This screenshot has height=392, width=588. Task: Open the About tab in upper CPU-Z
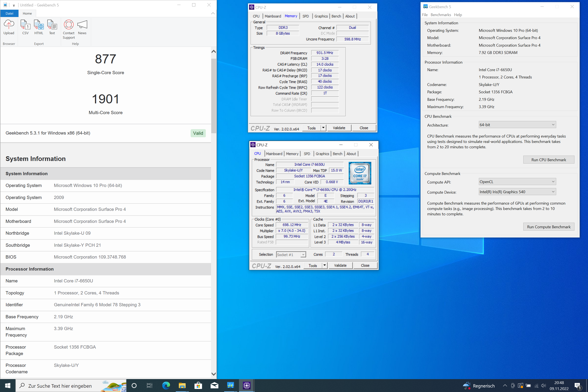(x=350, y=16)
